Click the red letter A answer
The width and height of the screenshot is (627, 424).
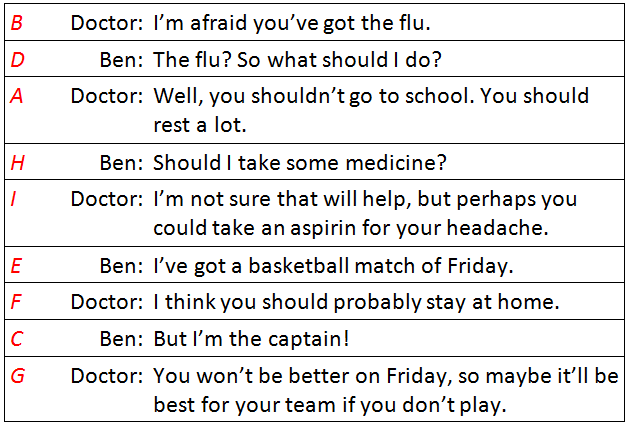[x=17, y=97]
